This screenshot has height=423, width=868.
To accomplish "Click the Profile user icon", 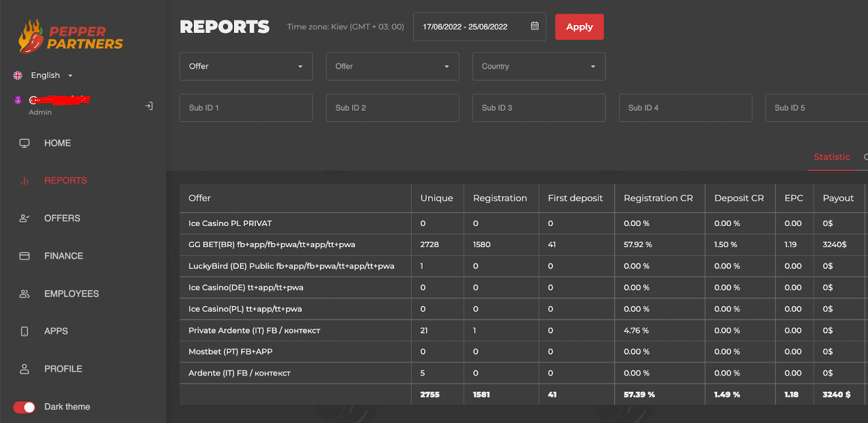I will 24,369.
